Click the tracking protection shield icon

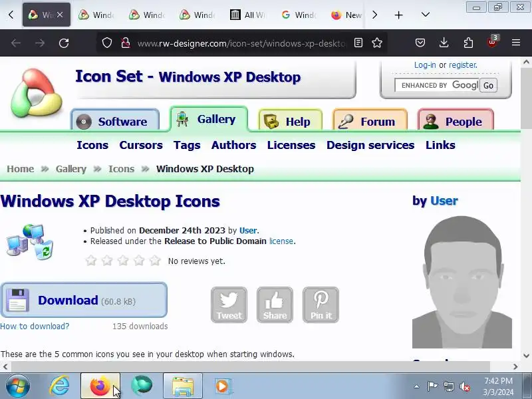click(x=107, y=43)
